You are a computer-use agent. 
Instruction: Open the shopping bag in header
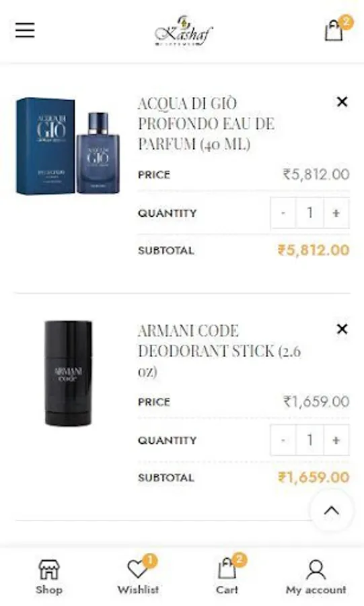(x=334, y=30)
